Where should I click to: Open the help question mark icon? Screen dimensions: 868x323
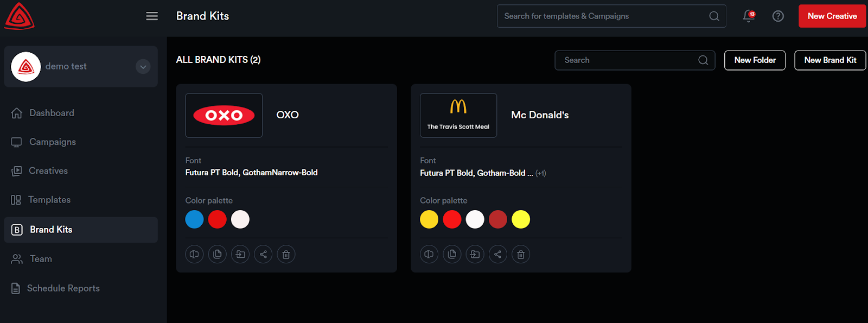[778, 16]
